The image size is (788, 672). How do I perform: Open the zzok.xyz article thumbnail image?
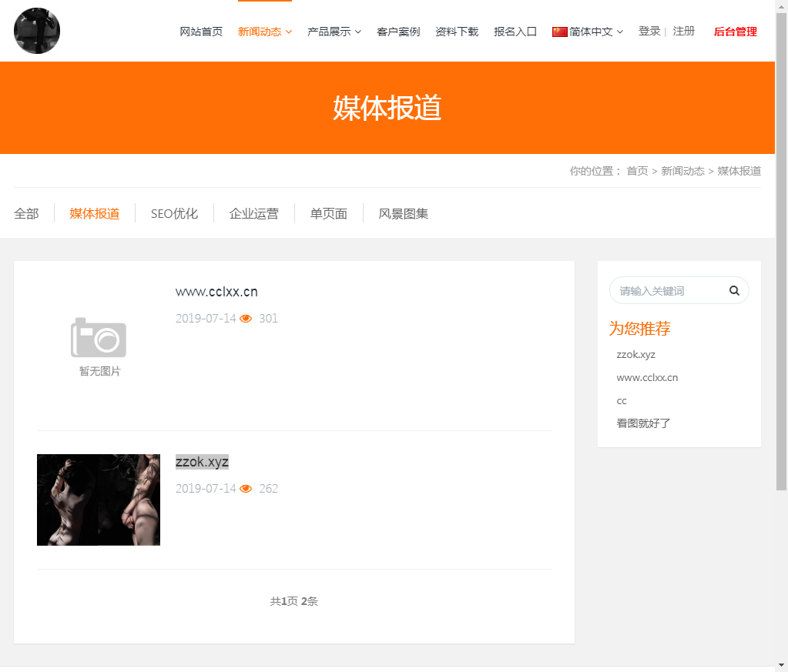[x=99, y=500]
